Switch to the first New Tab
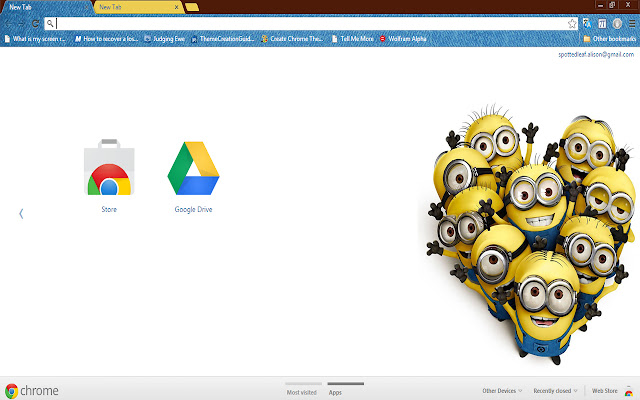The width and height of the screenshot is (640, 400). tap(46, 7)
